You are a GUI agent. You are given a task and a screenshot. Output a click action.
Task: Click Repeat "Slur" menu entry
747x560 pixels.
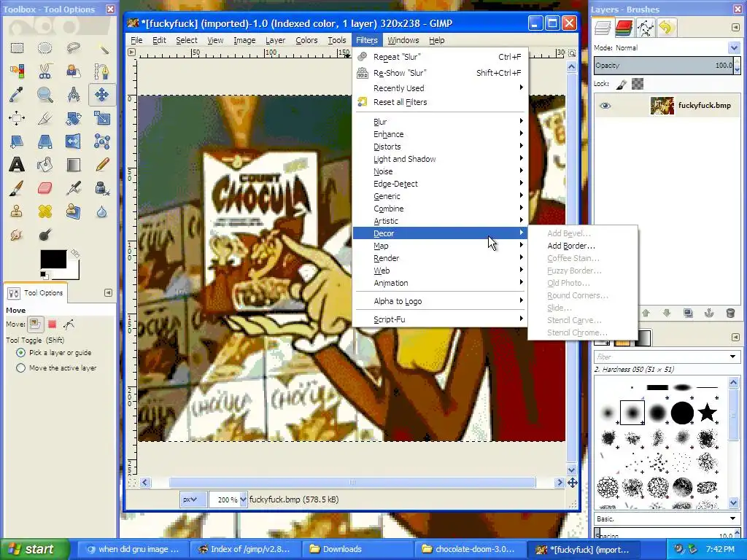point(440,57)
